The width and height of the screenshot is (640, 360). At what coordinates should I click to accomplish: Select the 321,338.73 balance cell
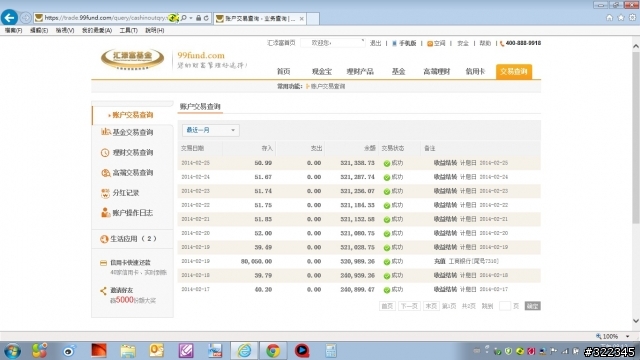pos(357,163)
